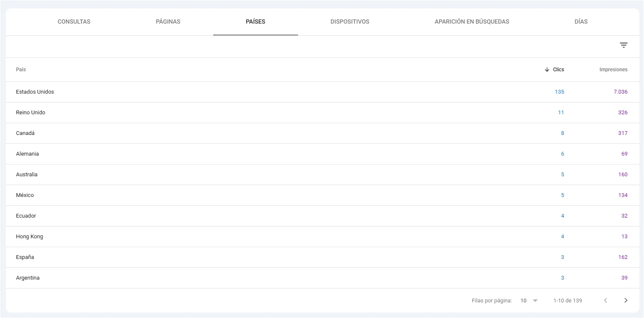The height and width of the screenshot is (318, 644).
Task: Click the 1-10 de 139 text
Action: [568, 301]
